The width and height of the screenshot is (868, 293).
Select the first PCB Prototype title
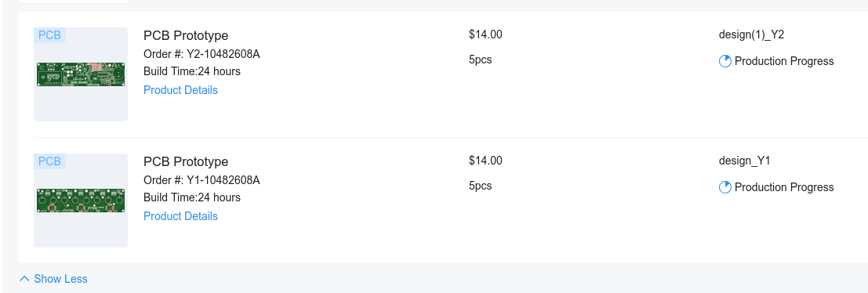coord(186,35)
